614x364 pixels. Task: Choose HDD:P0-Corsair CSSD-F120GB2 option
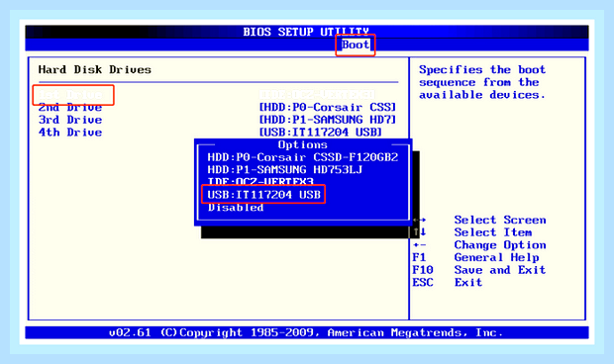tap(303, 157)
